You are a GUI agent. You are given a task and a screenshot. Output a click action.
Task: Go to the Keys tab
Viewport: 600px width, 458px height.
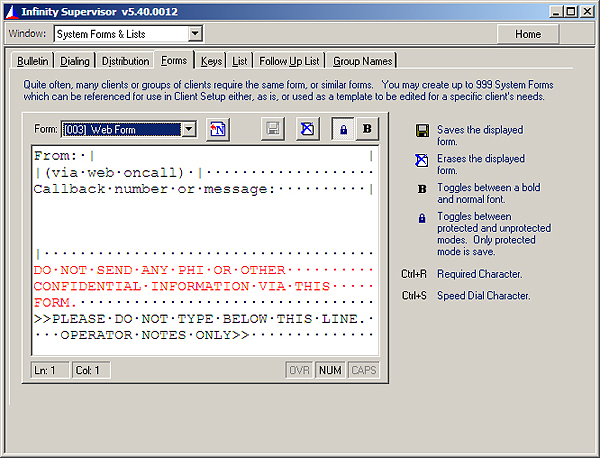tap(211, 61)
